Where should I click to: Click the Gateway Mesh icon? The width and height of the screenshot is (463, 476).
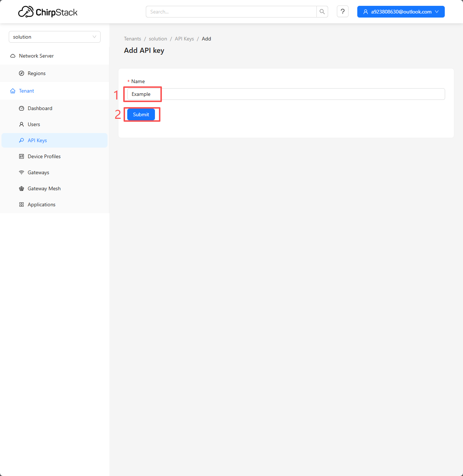[x=22, y=188]
